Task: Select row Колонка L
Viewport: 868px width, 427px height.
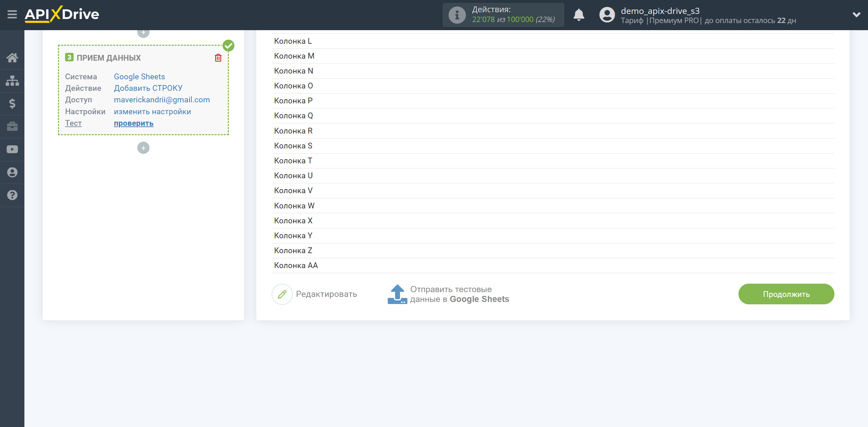Action: 553,41
